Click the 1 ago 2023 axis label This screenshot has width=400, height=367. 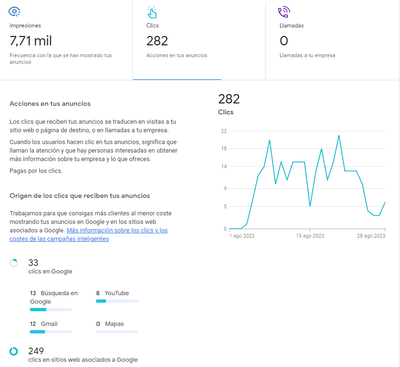(x=242, y=236)
